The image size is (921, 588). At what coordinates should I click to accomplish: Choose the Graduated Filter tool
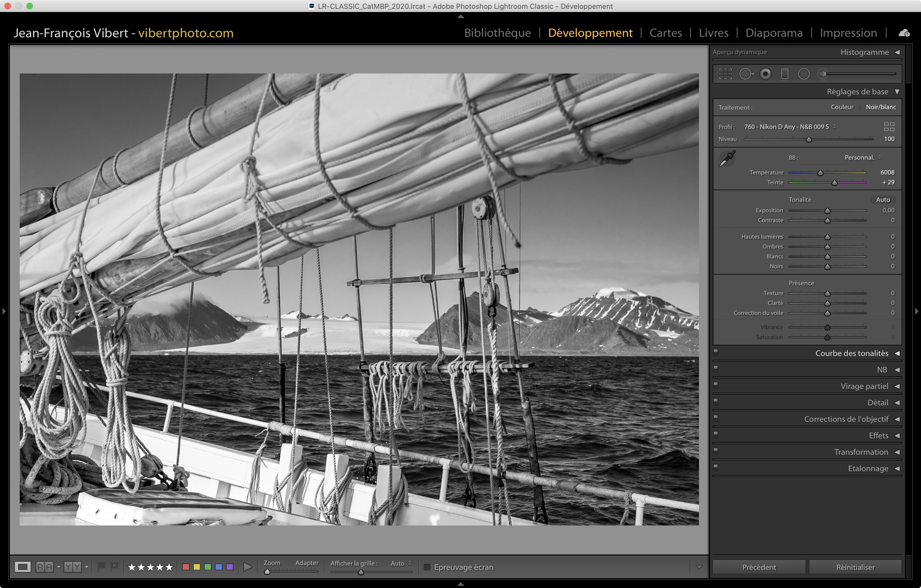[784, 74]
